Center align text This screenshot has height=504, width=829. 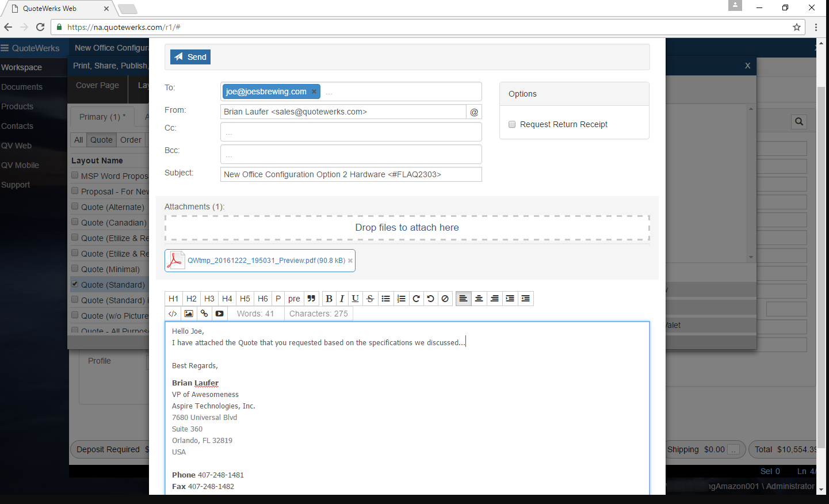479,299
